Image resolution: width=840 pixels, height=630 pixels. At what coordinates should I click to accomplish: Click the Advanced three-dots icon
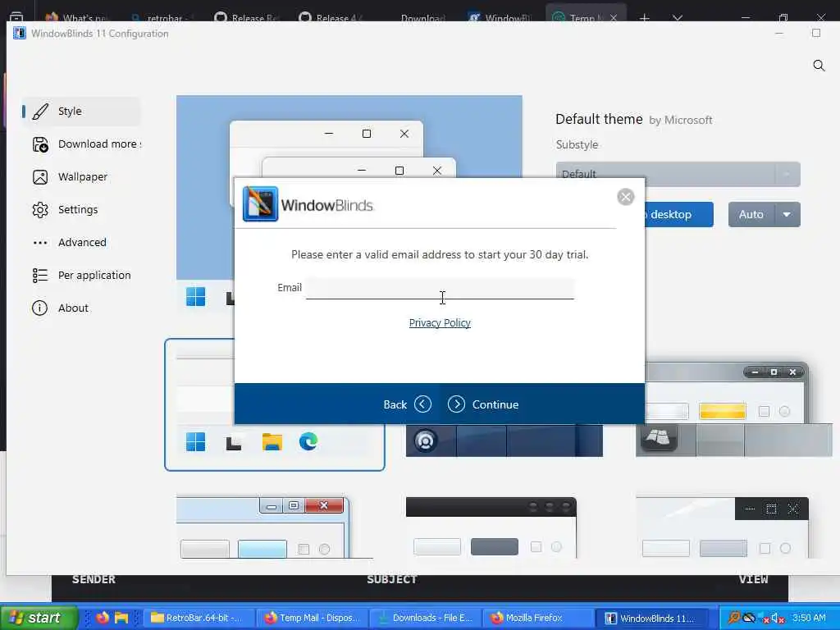tap(40, 243)
